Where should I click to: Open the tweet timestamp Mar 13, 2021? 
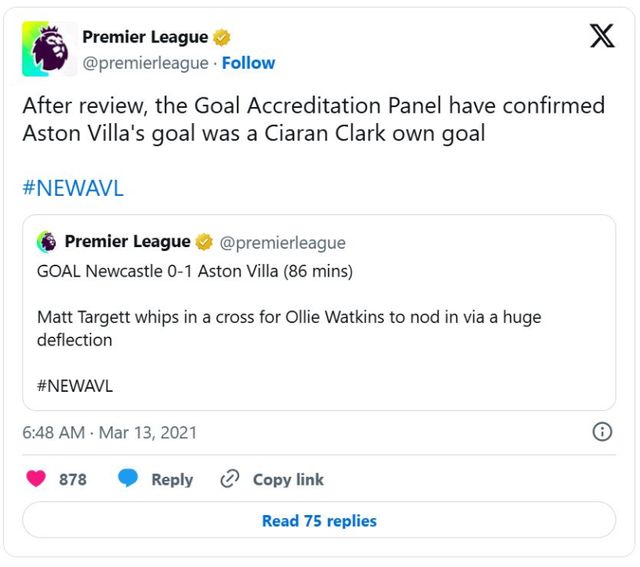click(110, 433)
